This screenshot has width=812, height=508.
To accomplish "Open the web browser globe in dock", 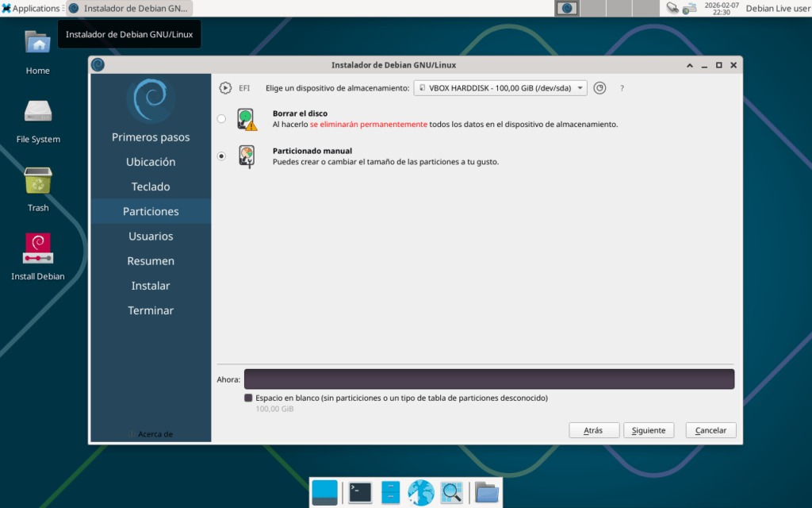I will 420,492.
